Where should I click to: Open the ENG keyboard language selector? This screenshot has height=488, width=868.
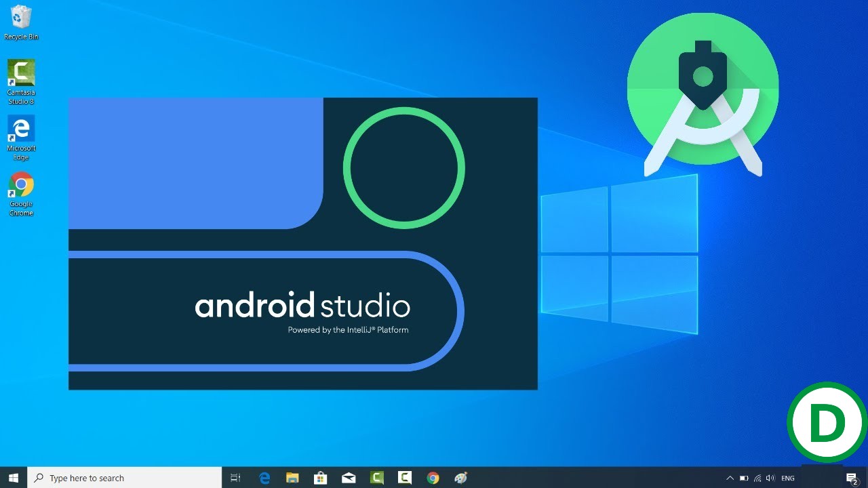click(x=787, y=477)
